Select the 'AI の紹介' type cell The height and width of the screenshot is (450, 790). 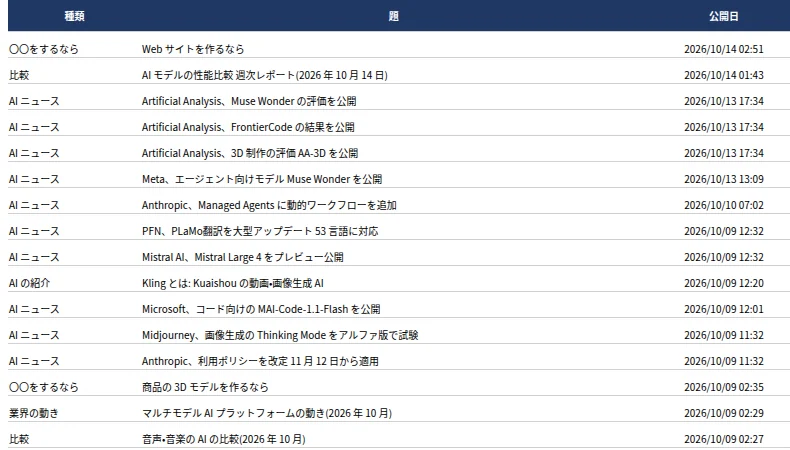click(x=29, y=283)
